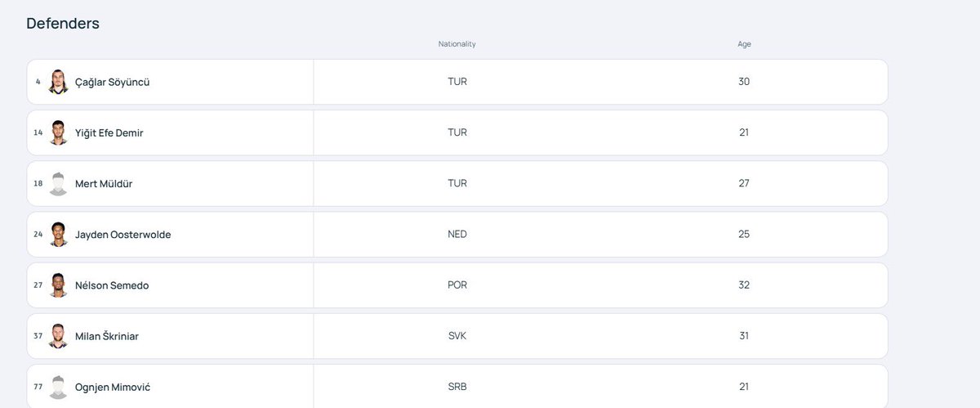Click the NED nationality of Oosterwolde
980x408 pixels.
[x=457, y=234]
